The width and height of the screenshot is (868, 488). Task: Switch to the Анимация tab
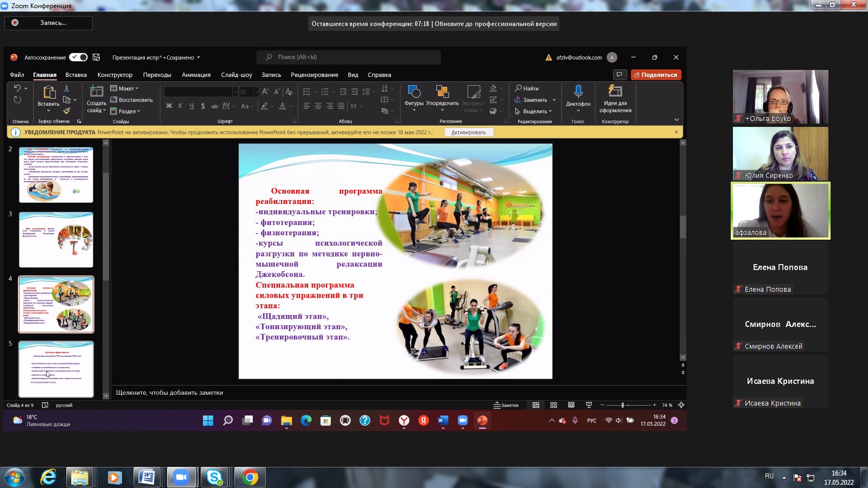click(x=196, y=75)
